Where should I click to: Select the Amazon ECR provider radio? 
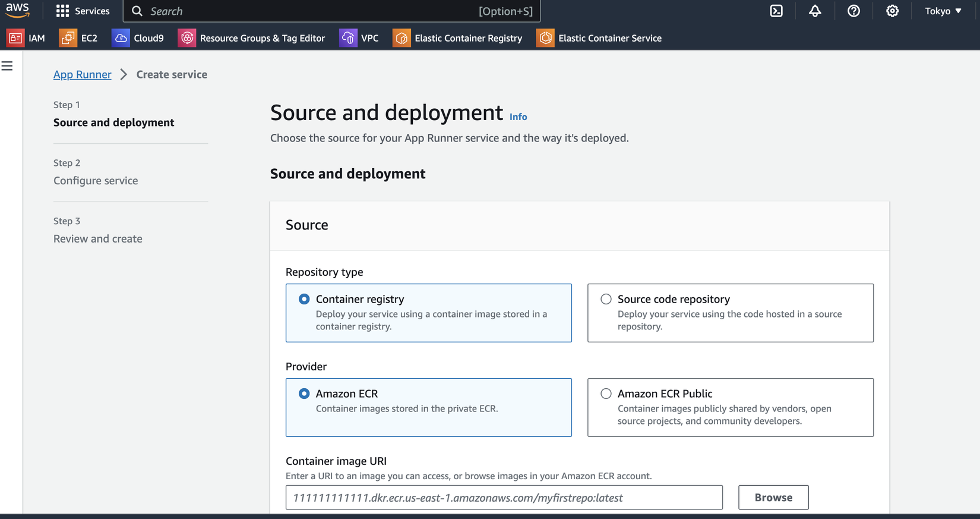coord(304,394)
